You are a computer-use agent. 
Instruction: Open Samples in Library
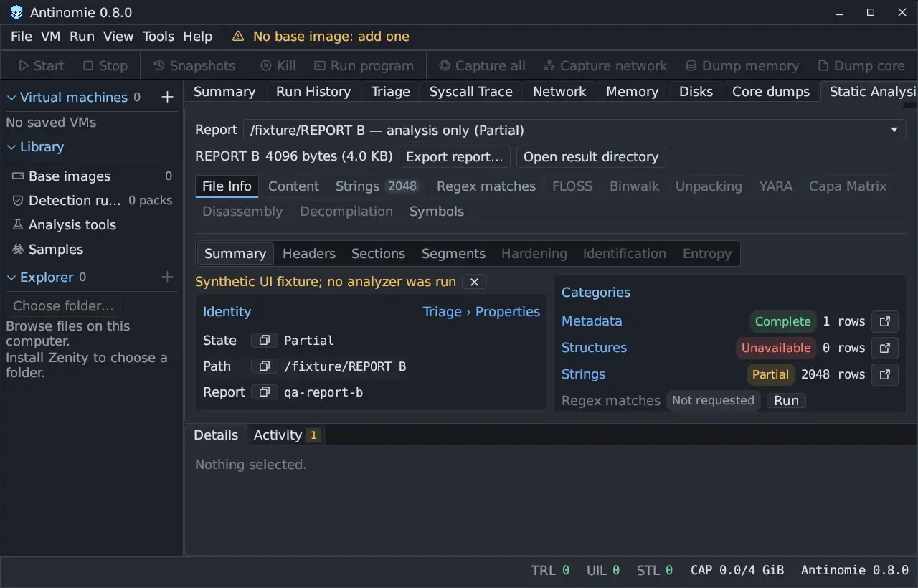tap(92, 250)
